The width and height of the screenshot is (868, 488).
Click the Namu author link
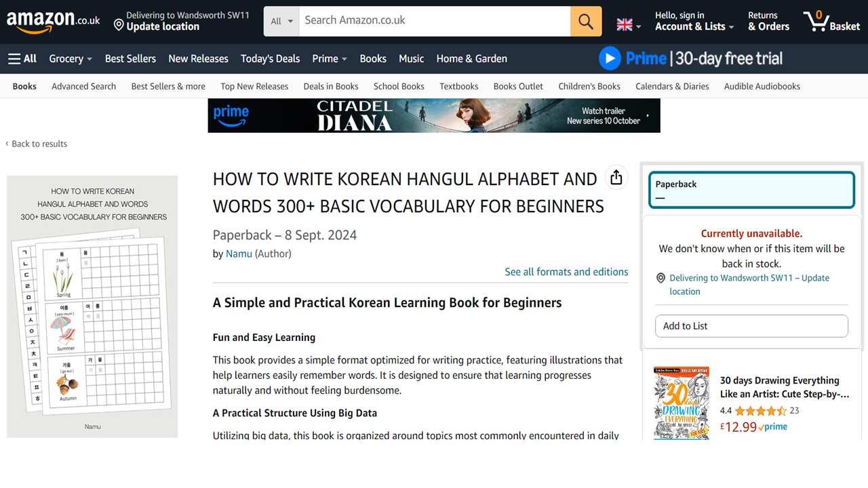(x=239, y=253)
